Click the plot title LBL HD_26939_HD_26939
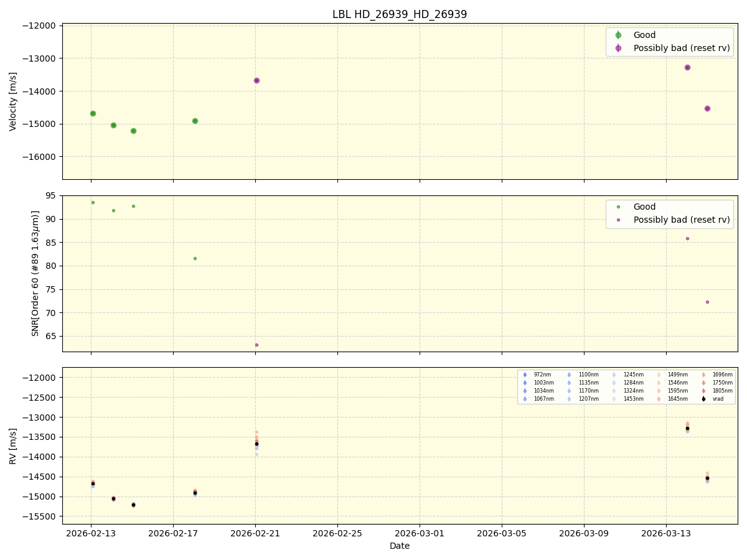 click(398, 13)
